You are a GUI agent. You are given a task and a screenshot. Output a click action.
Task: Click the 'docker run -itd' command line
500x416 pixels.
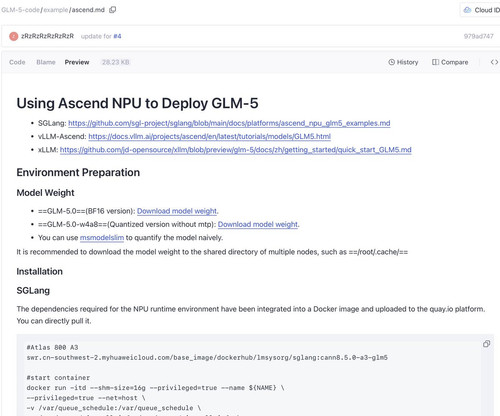pyautogui.click(x=155, y=388)
